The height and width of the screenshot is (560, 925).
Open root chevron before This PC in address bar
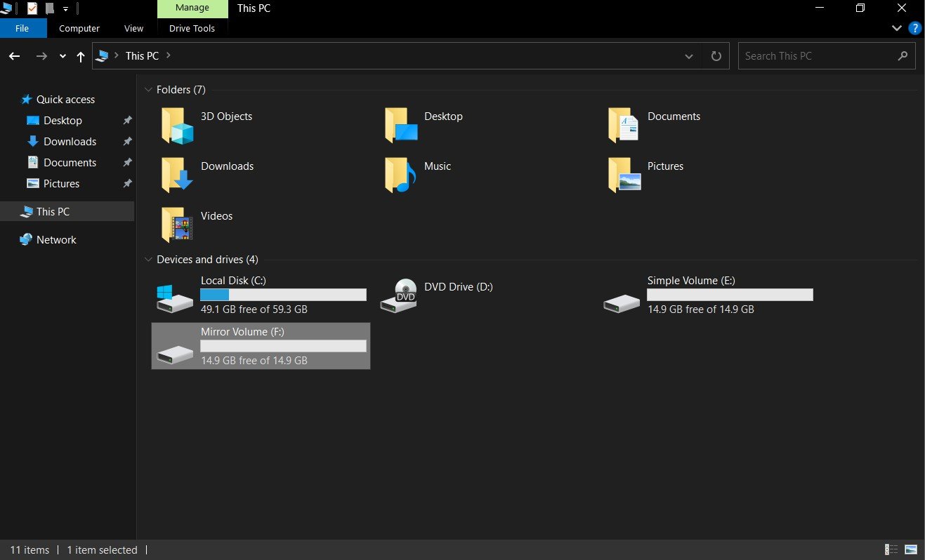pyautogui.click(x=117, y=55)
